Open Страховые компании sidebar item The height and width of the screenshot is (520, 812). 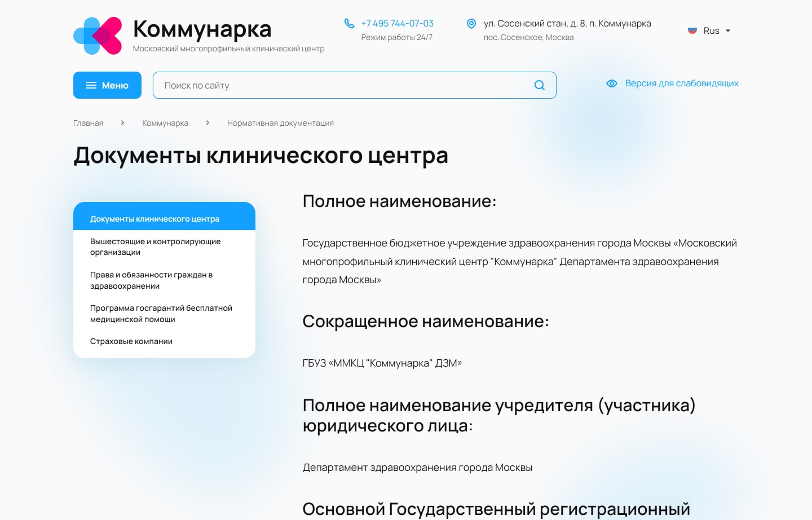tap(131, 341)
